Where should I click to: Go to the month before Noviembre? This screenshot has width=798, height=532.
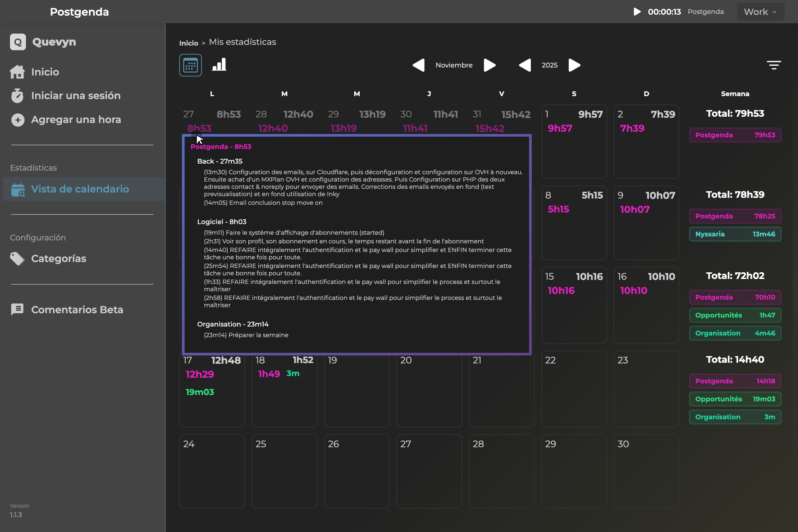419,65
